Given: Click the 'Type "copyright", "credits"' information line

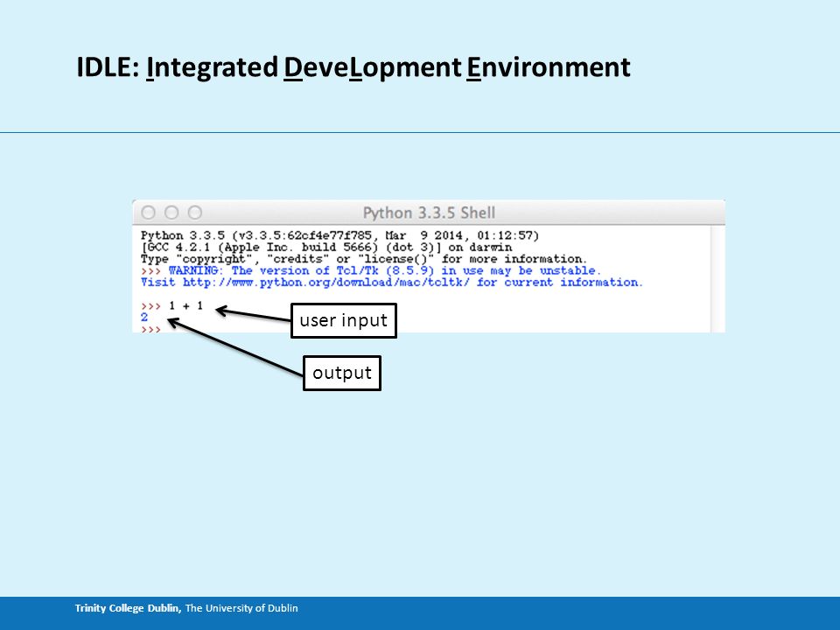Looking at the screenshot, I should pos(364,259).
